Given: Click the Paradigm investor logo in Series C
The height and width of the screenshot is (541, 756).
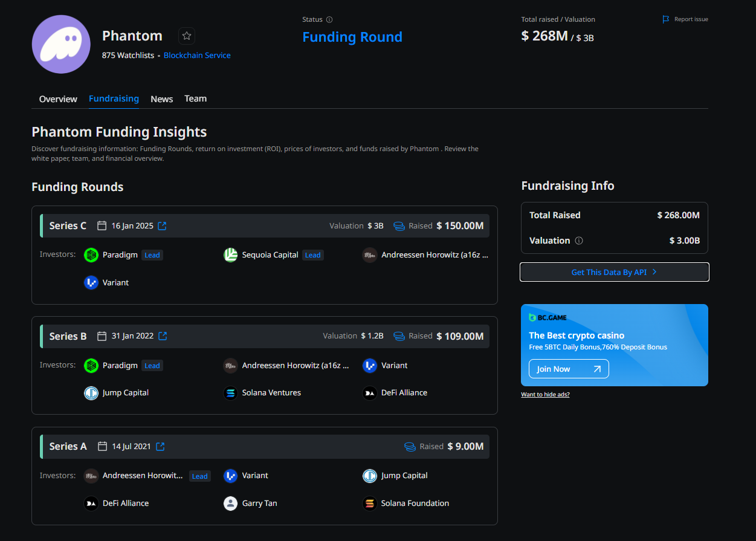Looking at the screenshot, I should pos(91,254).
